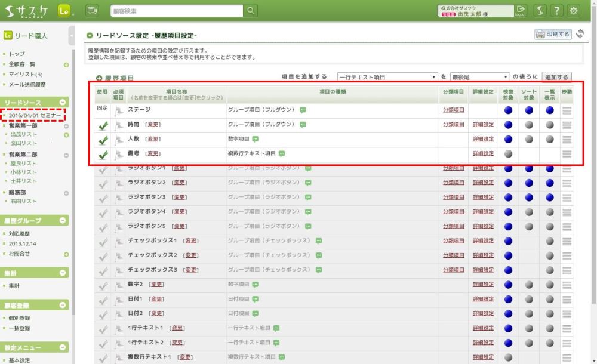Open the item type dropdown 一行テキスト項目
Viewport: 597px width, 364px height.
pos(387,77)
